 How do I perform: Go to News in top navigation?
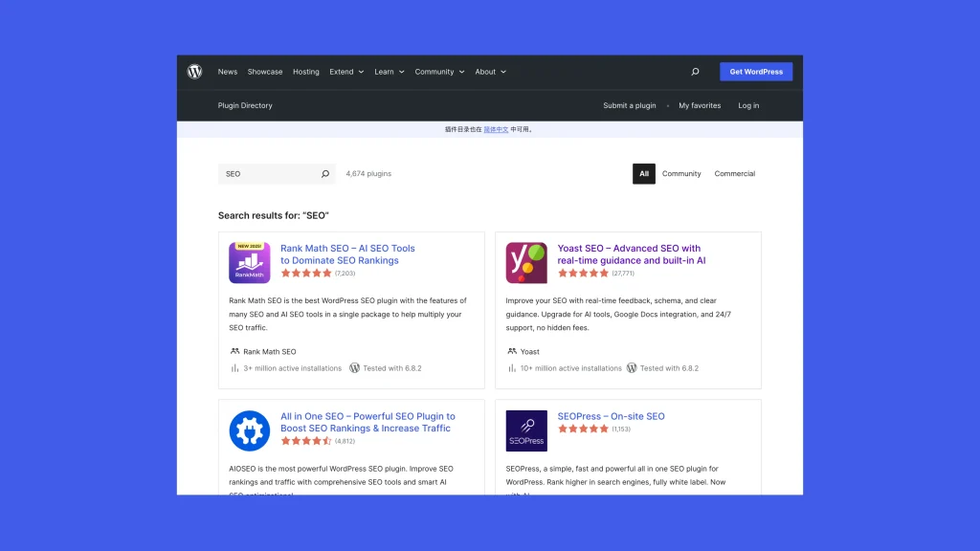228,72
